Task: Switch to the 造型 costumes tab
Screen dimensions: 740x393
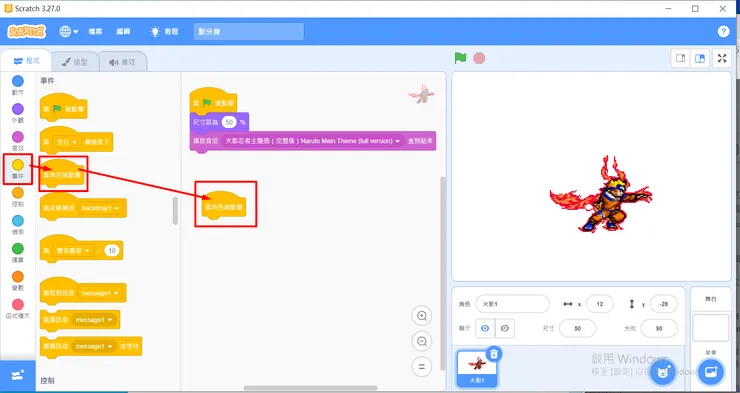Action: pos(75,62)
